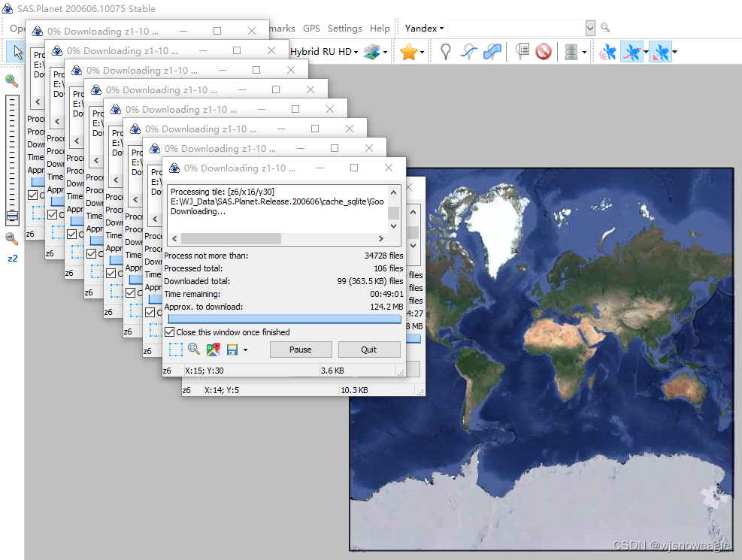742x560 pixels.
Task: Toggle the GPS track satellite icon
Action: point(631,52)
